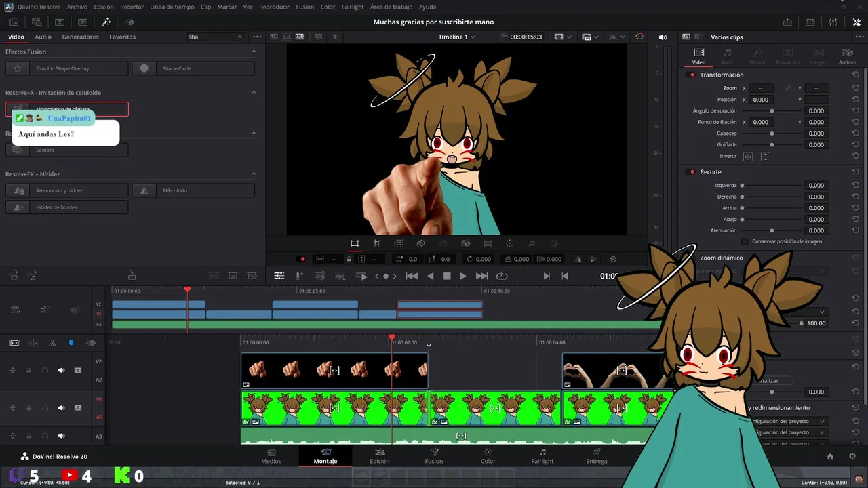Select the Transform tool below viewer
Image resolution: width=868 pixels, height=488 pixels.
pos(354,243)
